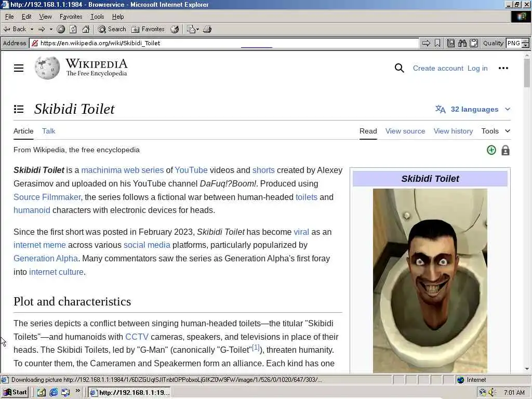Click the insecure page icon in address bar
Image resolution: width=532 pixels, height=399 pixels.
35,43
